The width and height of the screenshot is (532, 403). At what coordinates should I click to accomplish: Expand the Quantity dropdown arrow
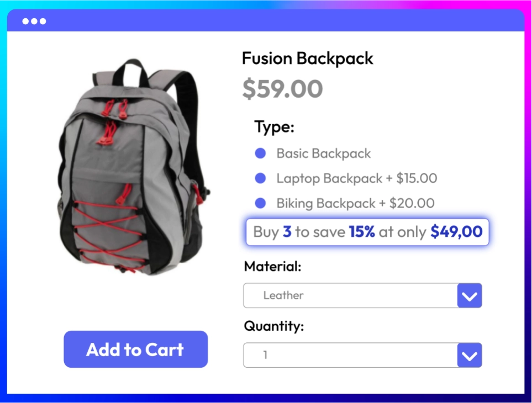coord(470,355)
